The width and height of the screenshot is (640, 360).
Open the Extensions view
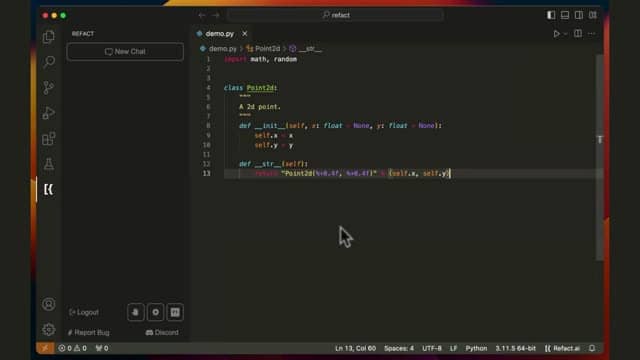pyautogui.click(x=49, y=139)
